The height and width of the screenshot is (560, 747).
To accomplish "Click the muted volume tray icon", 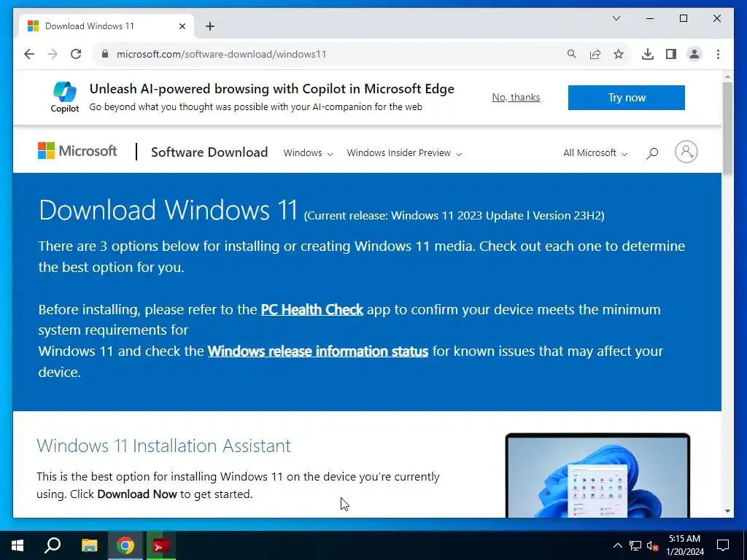I will click(652, 545).
